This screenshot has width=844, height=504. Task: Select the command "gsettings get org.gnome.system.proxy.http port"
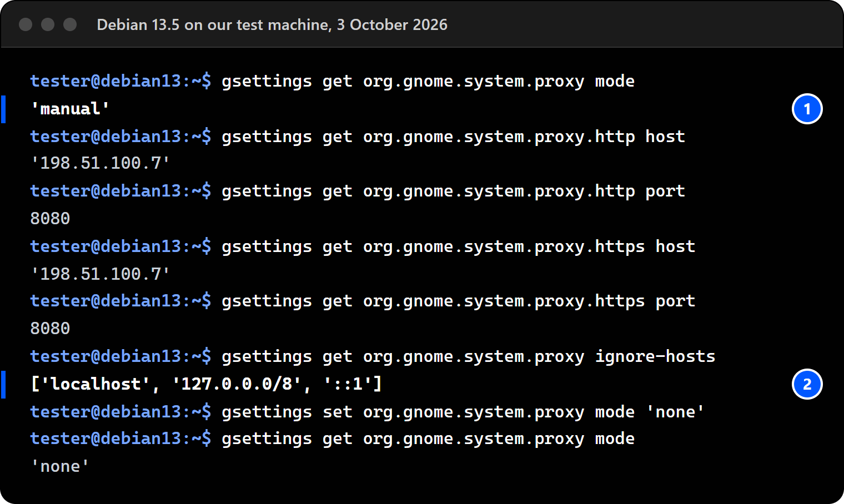453,191
